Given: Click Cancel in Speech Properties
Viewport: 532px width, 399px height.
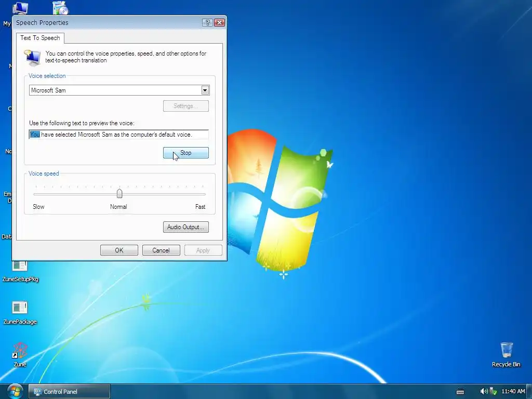Looking at the screenshot, I should coord(161,250).
